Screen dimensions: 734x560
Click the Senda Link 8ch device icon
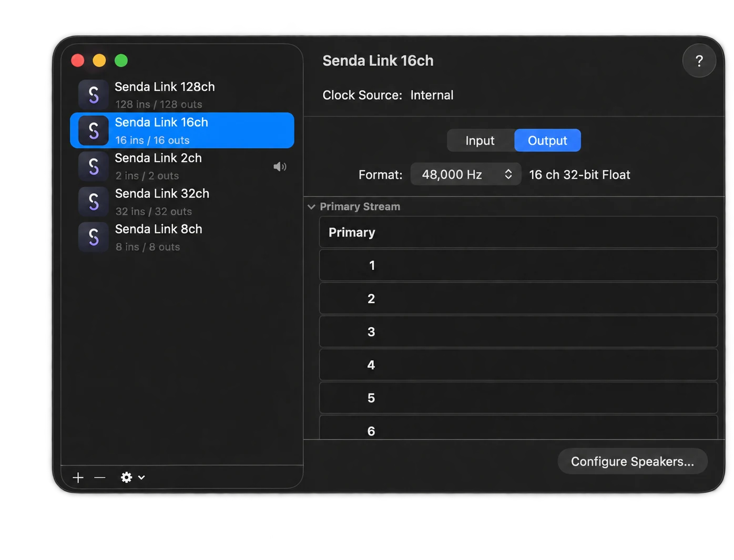[94, 237]
